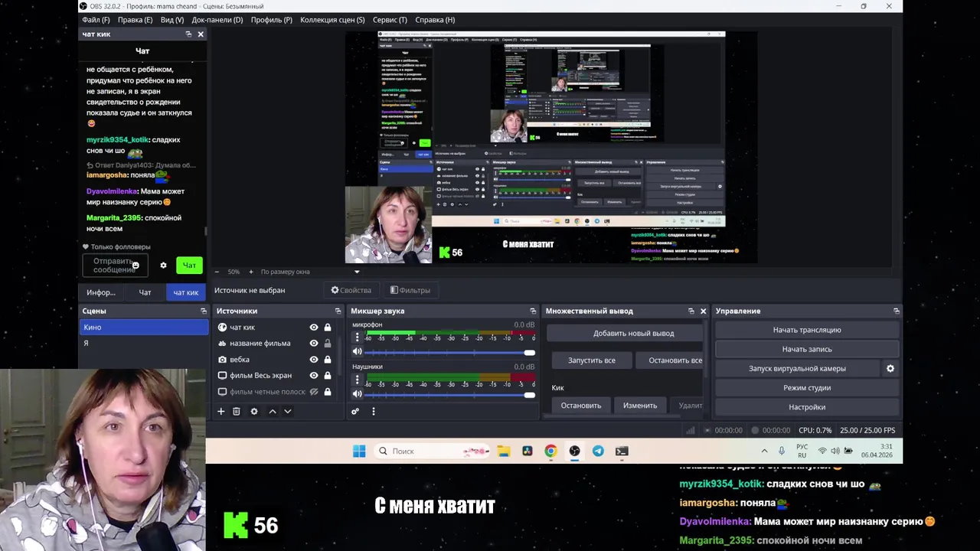Add a new source with plus icon
Image resolution: width=980 pixels, height=551 pixels.
tap(220, 412)
